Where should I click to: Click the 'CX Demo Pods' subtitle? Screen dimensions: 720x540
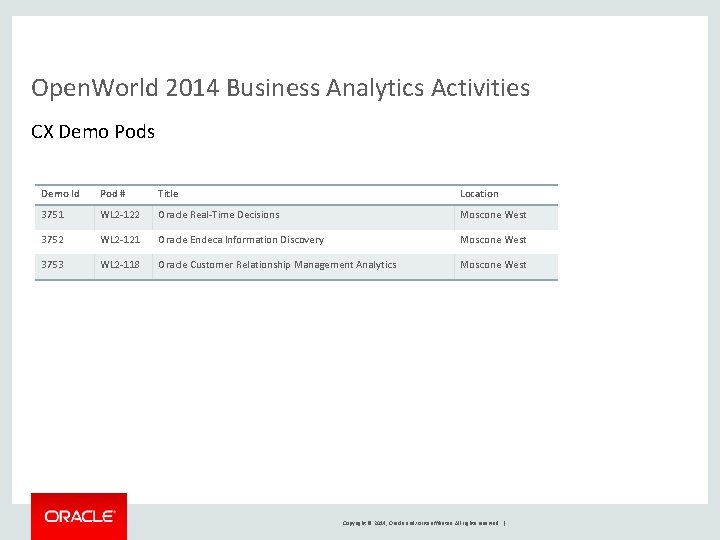click(93, 132)
